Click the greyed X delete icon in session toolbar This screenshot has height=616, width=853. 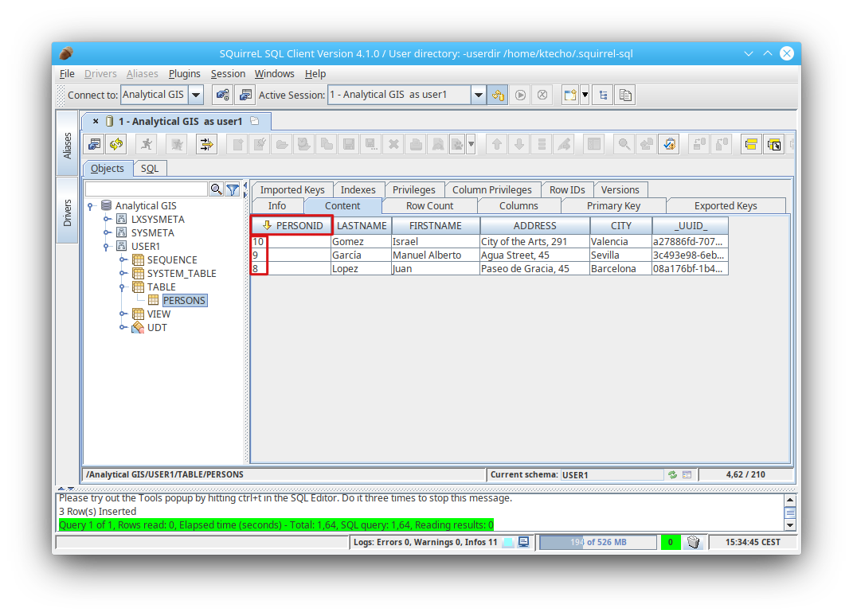(393, 144)
